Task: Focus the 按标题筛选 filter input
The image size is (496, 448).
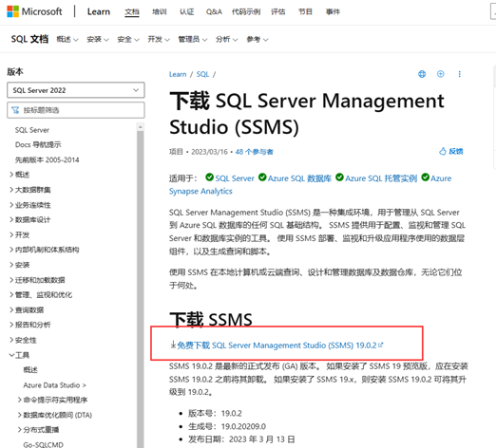Action: [x=76, y=110]
